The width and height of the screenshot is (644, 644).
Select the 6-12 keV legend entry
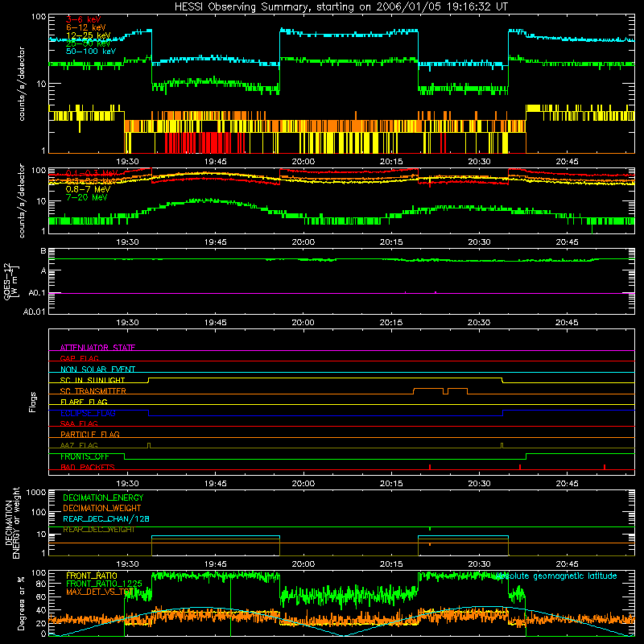[86, 27]
